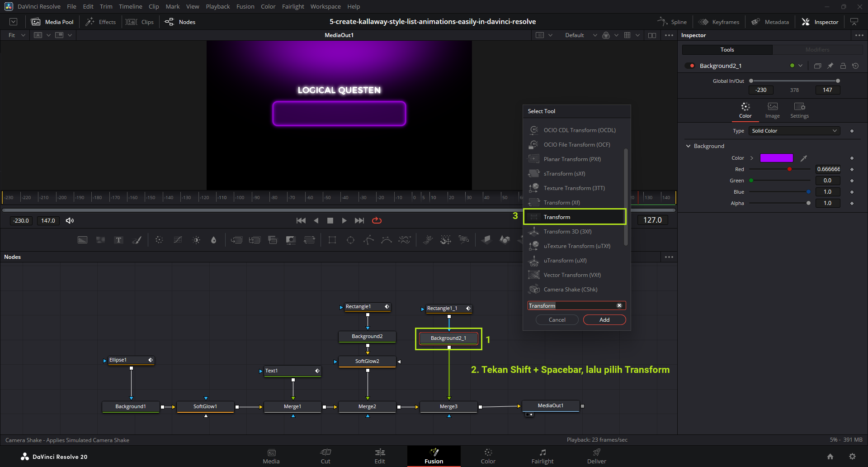Switch to the Image tab in Inspector

pos(772,110)
